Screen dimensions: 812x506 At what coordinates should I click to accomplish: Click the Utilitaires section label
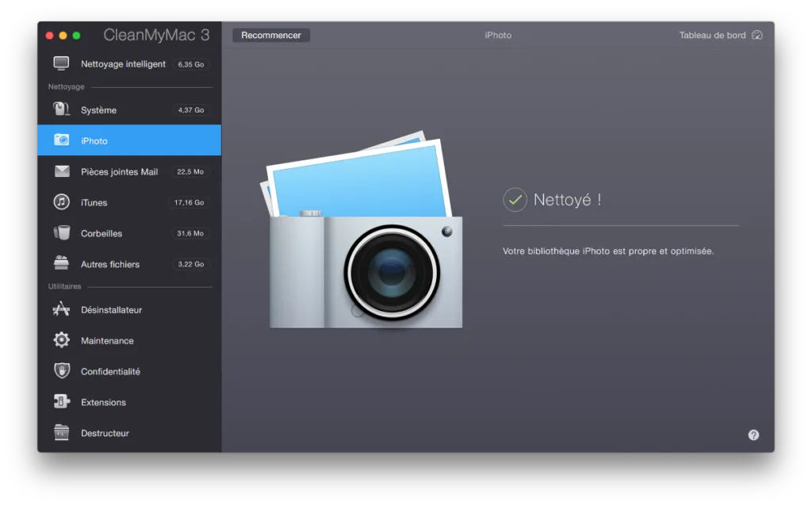(x=64, y=286)
